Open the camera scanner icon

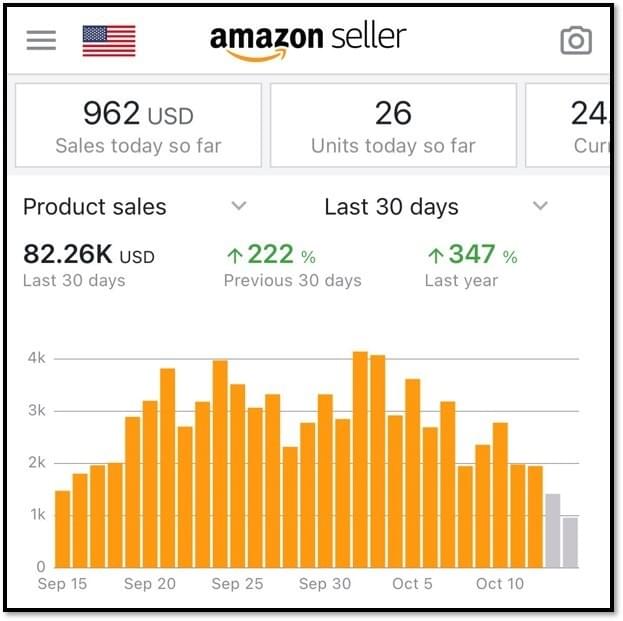click(x=576, y=41)
